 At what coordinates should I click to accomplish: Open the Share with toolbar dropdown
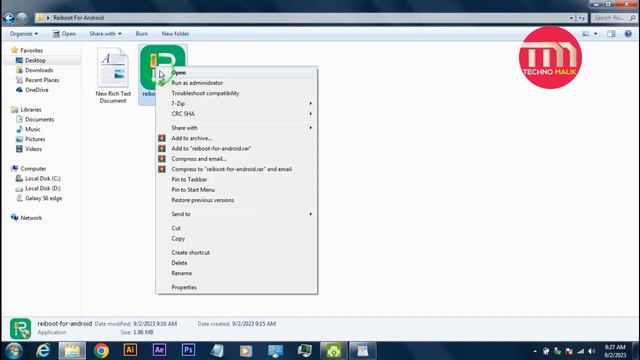[x=105, y=34]
